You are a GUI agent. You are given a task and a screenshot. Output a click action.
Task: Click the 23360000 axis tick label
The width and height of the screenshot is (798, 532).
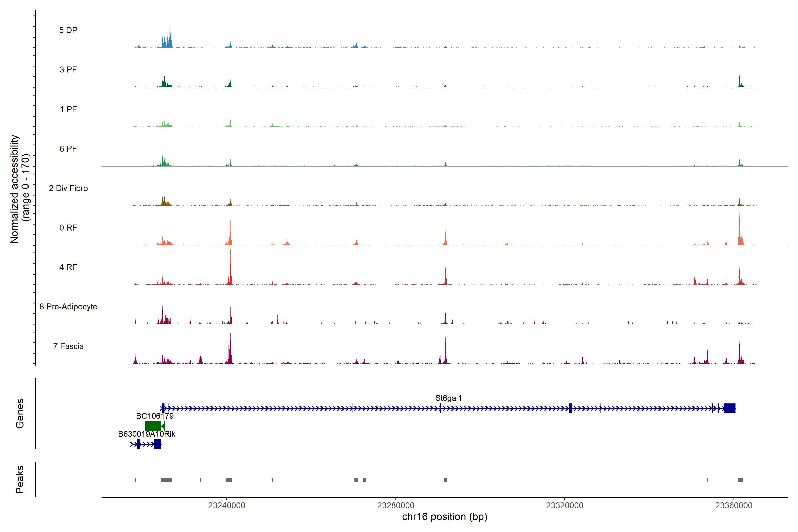pyautogui.click(x=733, y=505)
